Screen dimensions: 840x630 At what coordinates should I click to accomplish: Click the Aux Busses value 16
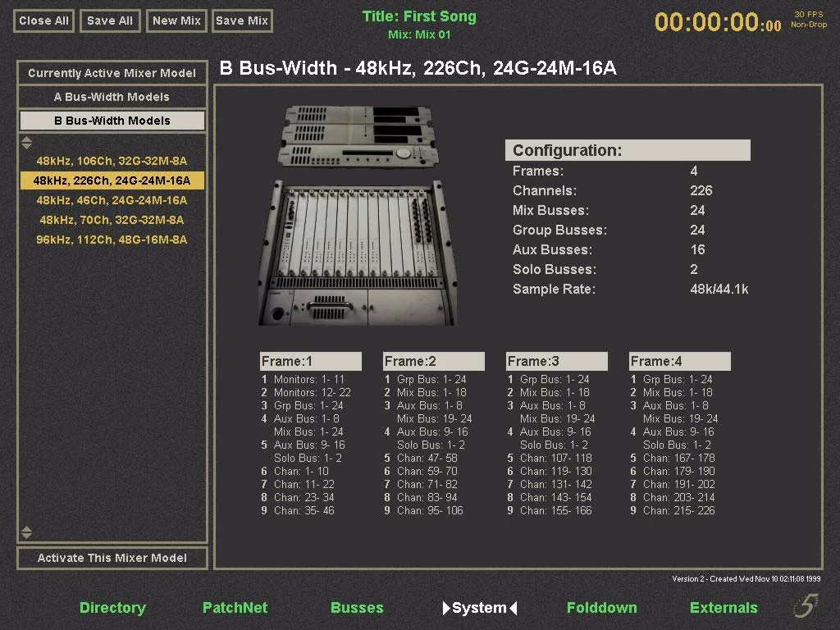click(x=697, y=249)
